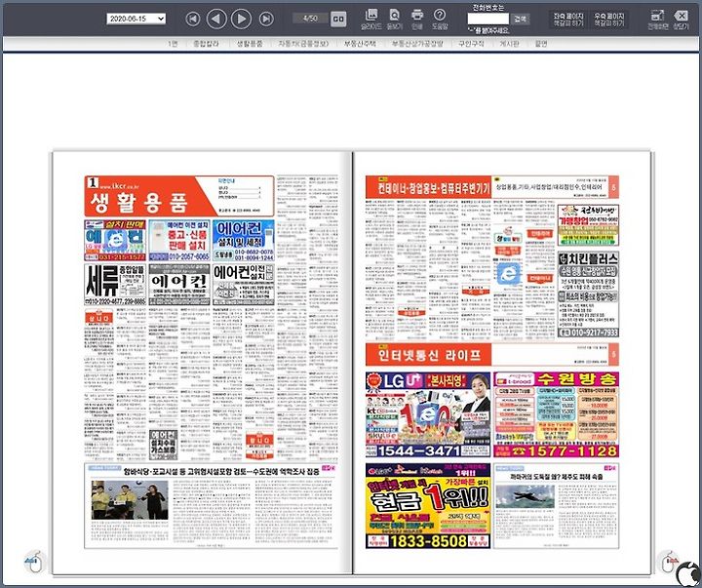This screenshot has height=588, width=702.
Task: Click the bird photo in right-page article
Action: click(526, 496)
